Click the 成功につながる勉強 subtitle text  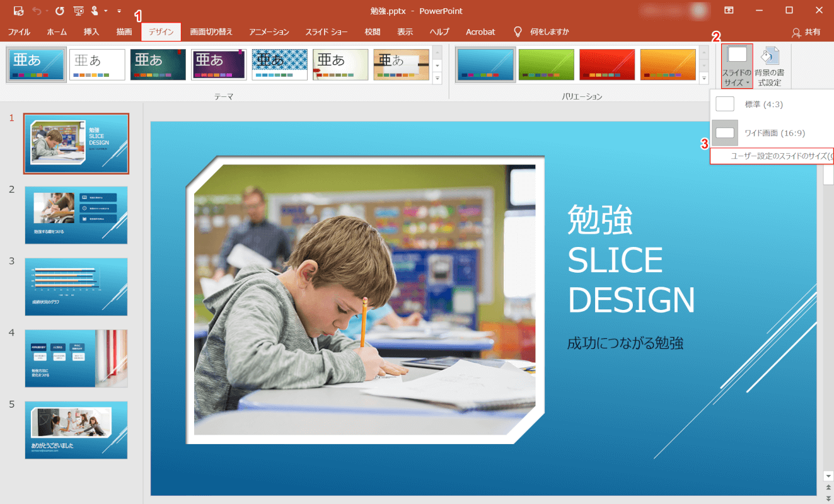tap(625, 343)
